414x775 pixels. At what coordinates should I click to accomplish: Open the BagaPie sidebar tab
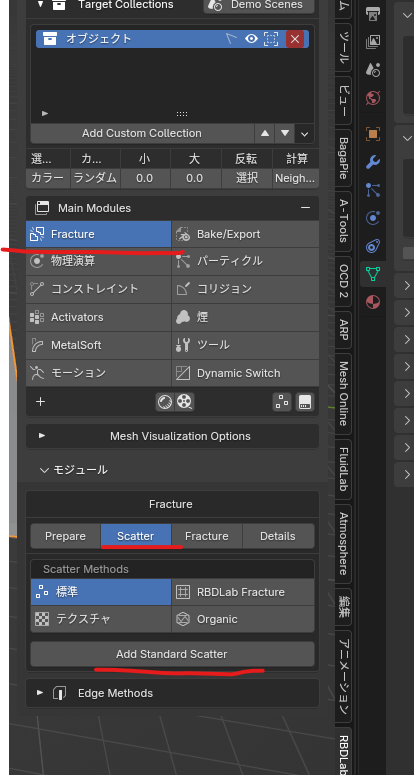(x=343, y=158)
